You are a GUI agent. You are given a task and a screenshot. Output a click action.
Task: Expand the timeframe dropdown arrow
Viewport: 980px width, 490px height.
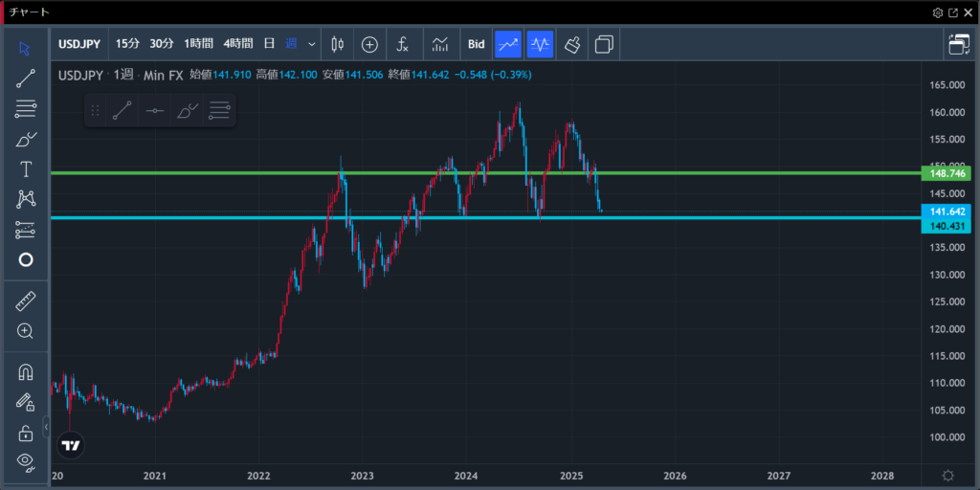point(312,44)
